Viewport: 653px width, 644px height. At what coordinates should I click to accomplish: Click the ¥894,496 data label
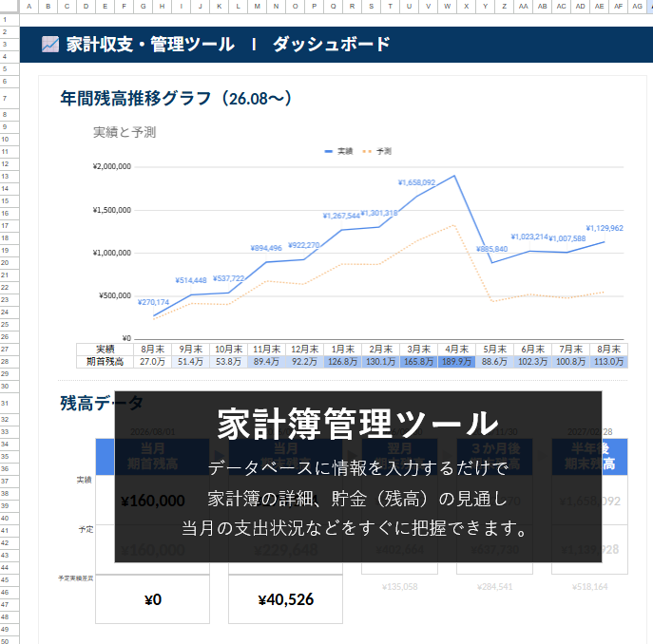click(x=266, y=248)
